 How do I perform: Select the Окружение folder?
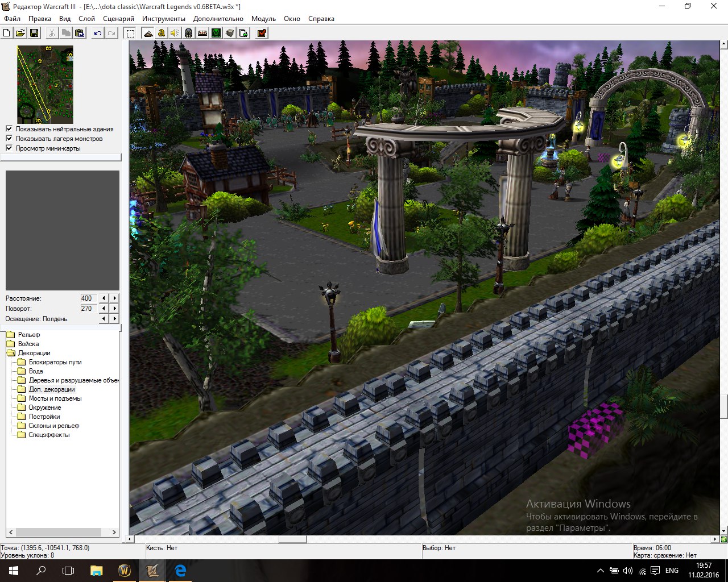39,408
